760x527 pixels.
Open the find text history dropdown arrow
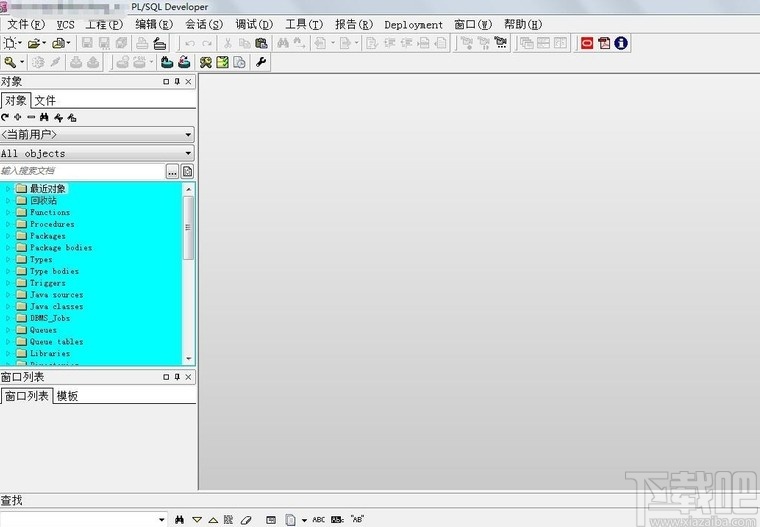pos(162,520)
